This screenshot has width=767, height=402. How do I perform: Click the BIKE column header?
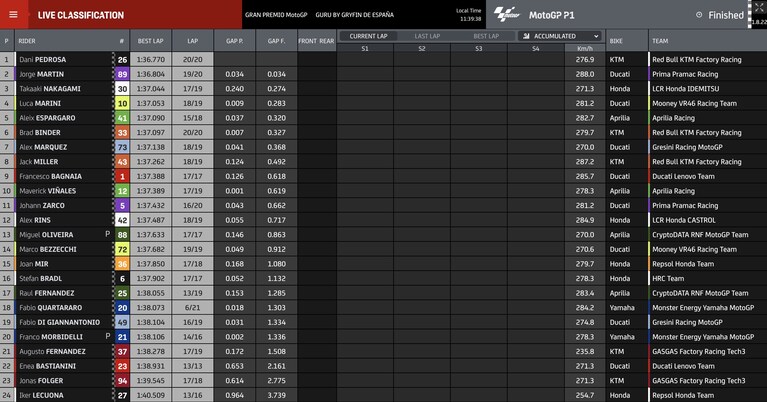[616, 41]
